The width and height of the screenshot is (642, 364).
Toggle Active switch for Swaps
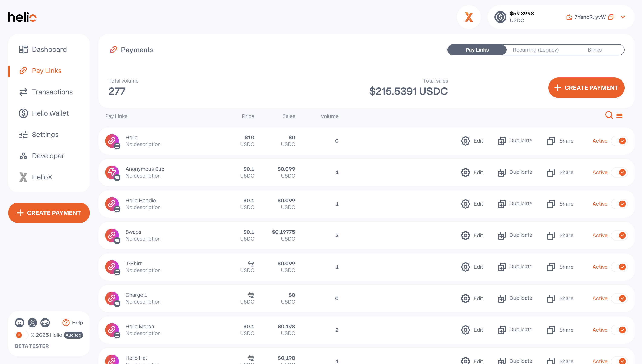[x=619, y=235]
